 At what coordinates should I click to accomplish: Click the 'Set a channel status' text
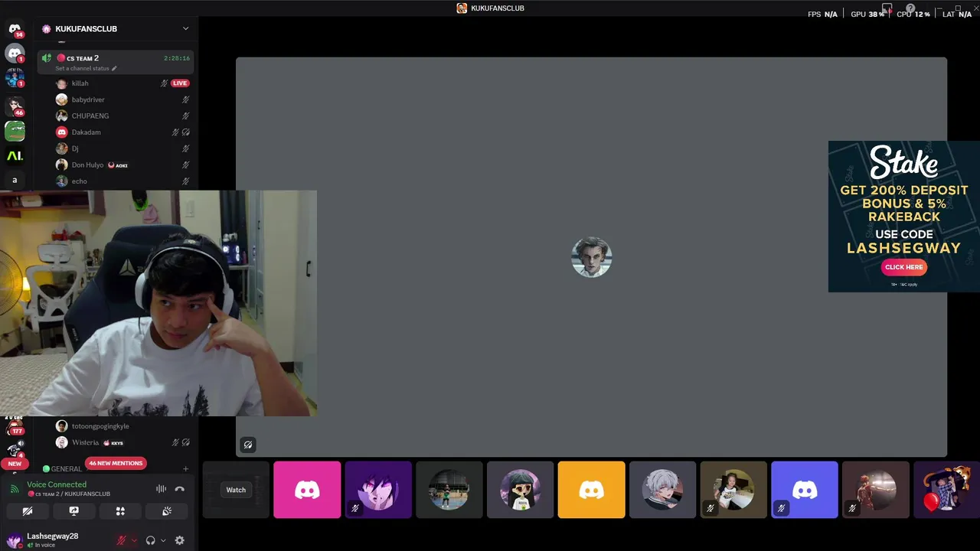[x=82, y=68]
